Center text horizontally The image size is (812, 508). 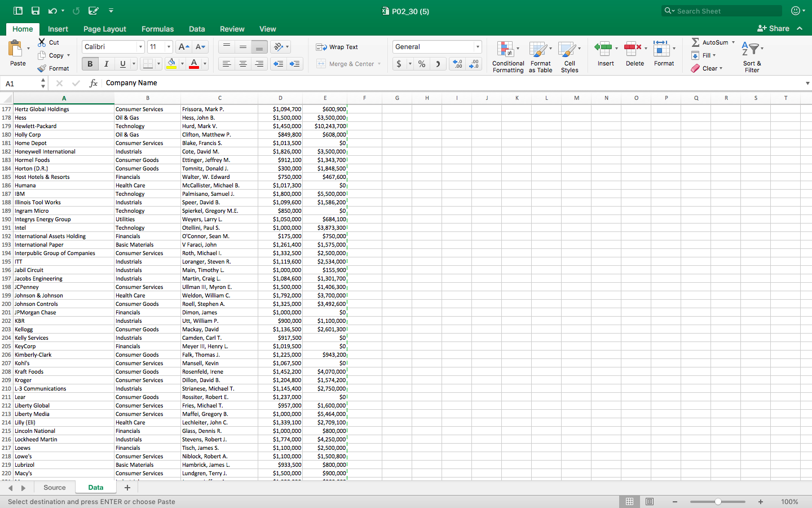[x=242, y=64]
